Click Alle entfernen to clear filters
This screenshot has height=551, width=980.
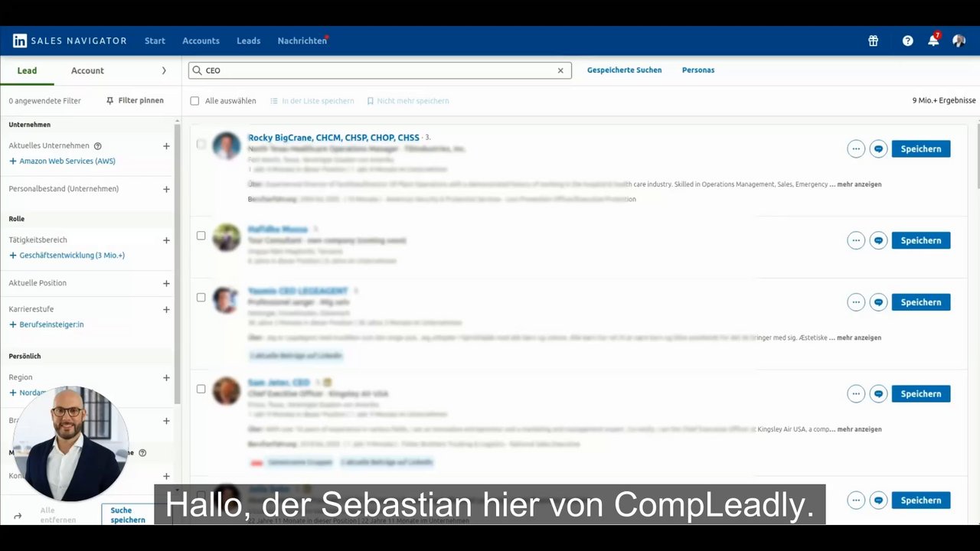pyautogui.click(x=58, y=515)
